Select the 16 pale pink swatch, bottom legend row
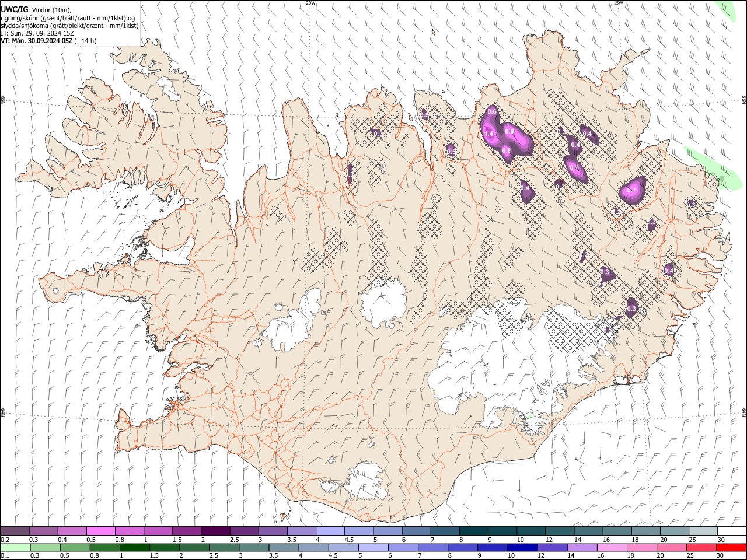 pos(612,547)
